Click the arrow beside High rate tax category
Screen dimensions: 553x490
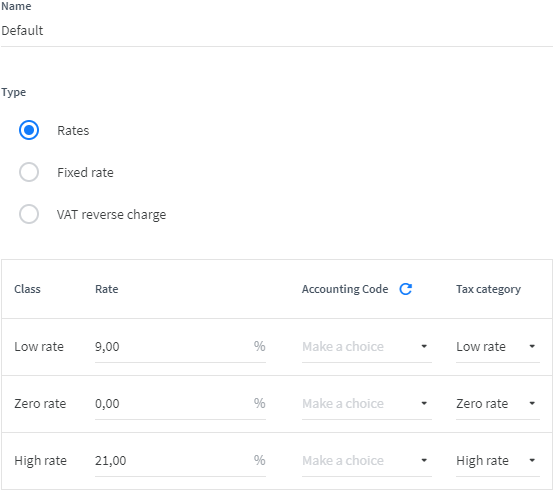(x=532, y=460)
